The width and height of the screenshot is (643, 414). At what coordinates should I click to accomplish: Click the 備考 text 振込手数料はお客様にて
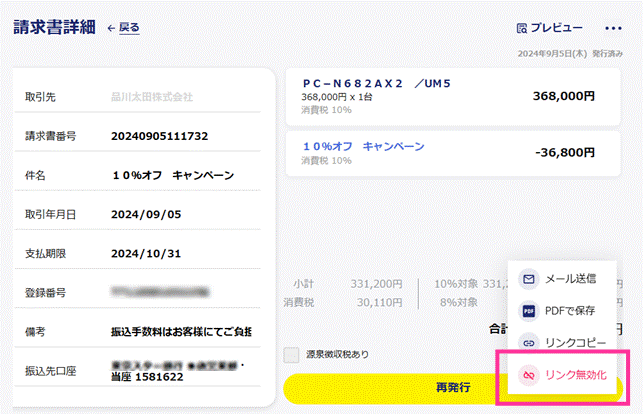(x=181, y=332)
